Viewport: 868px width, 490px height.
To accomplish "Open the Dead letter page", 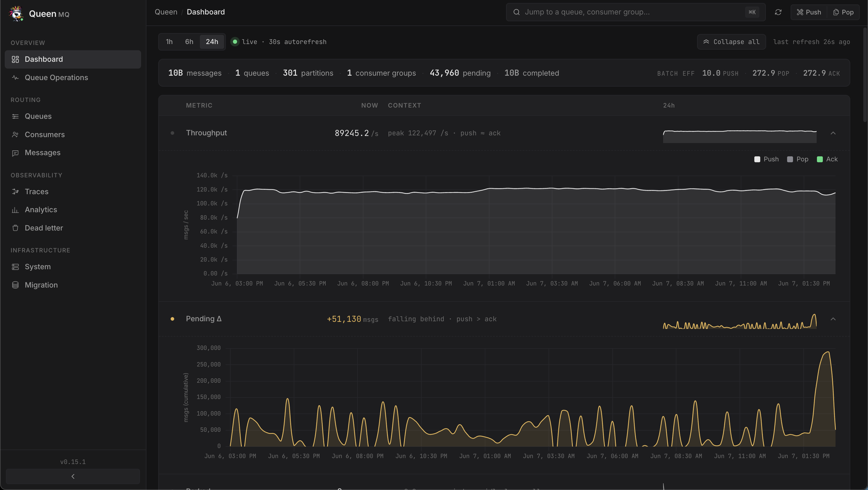I will coord(73,228).
